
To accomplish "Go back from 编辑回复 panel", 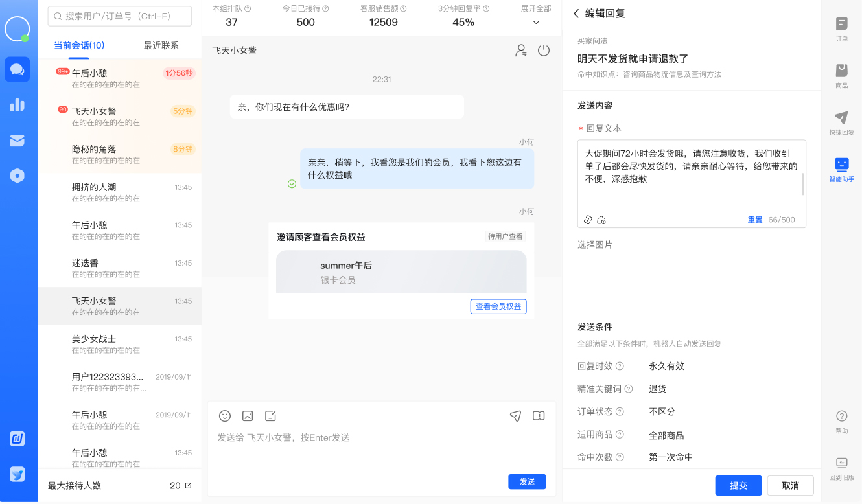I will click(576, 13).
